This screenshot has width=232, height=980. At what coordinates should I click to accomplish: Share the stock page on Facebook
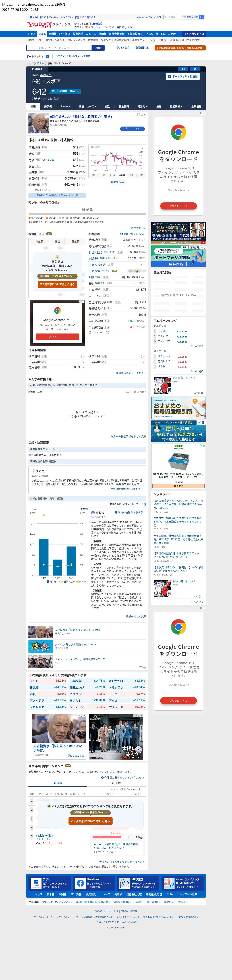click(x=183, y=69)
